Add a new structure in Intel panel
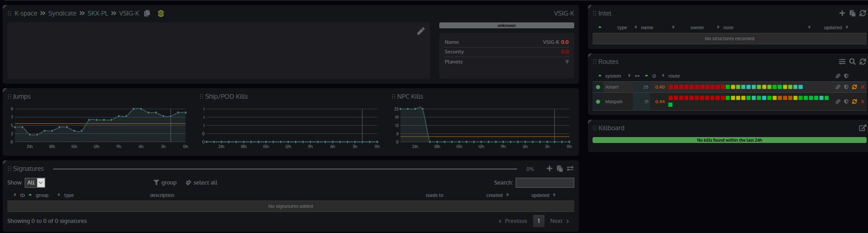This screenshot has width=868, height=233. (x=841, y=13)
